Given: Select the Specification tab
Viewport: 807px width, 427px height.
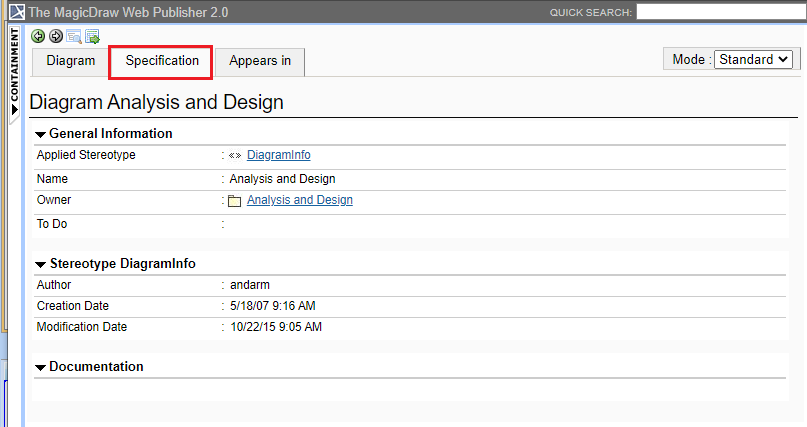Looking at the screenshot, I should tap(162, 61).
